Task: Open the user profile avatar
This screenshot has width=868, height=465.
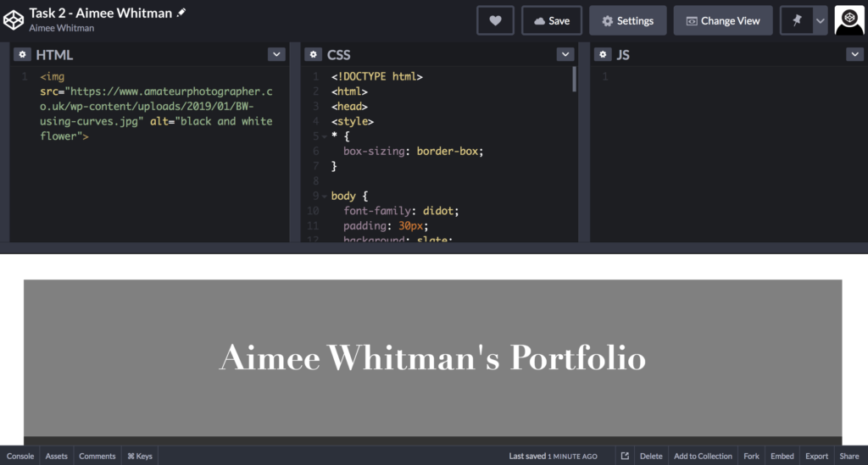Action: click(849, 20)
